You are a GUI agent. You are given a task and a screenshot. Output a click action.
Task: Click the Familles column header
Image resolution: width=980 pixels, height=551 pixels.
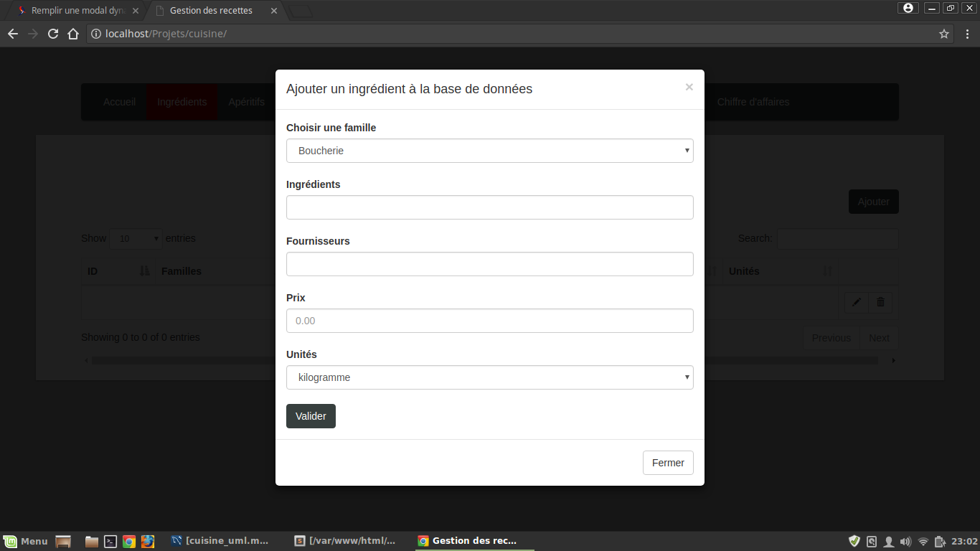point(182,270)
